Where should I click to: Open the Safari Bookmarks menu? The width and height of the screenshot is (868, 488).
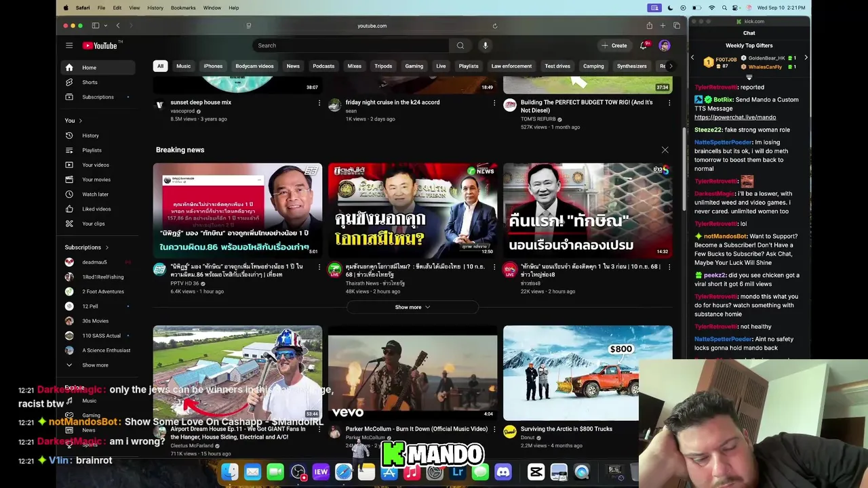point(183,7)
